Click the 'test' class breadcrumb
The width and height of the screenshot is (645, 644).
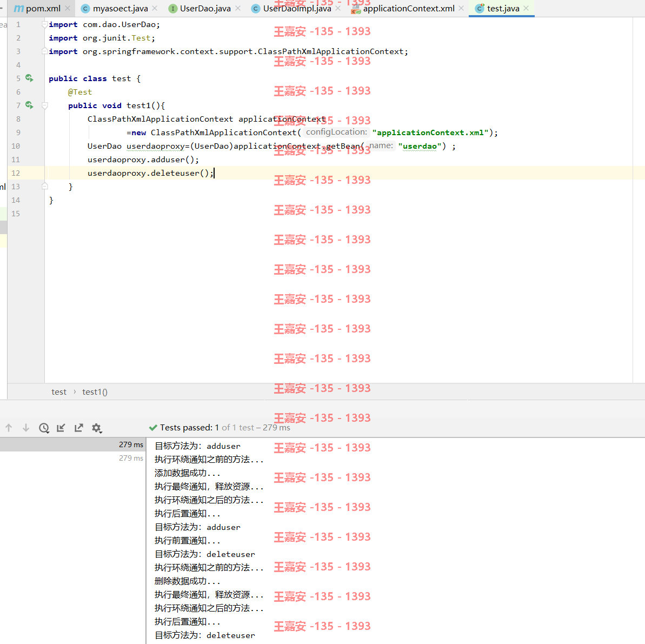click(59, 391)
